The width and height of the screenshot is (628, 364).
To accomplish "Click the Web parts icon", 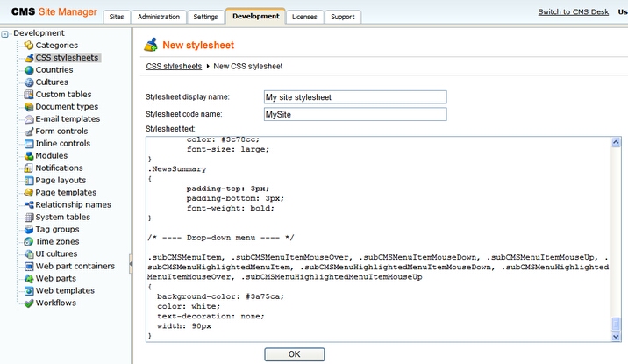I will click(x=29, y=279).
